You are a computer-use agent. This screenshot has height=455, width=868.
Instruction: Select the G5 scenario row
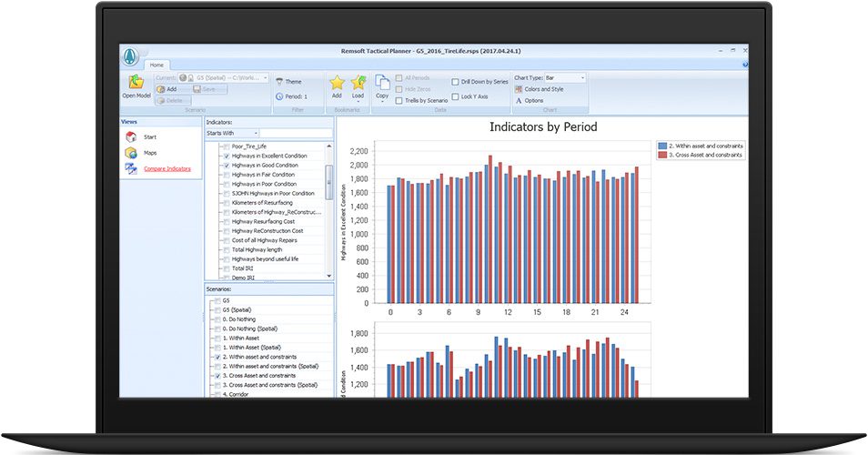[x=226, y=301]
